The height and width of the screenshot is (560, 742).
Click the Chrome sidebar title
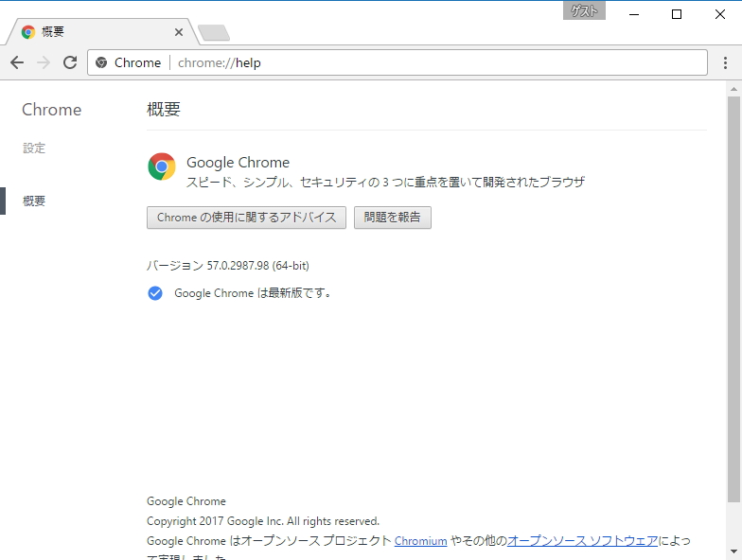click(x=51, y=110)
